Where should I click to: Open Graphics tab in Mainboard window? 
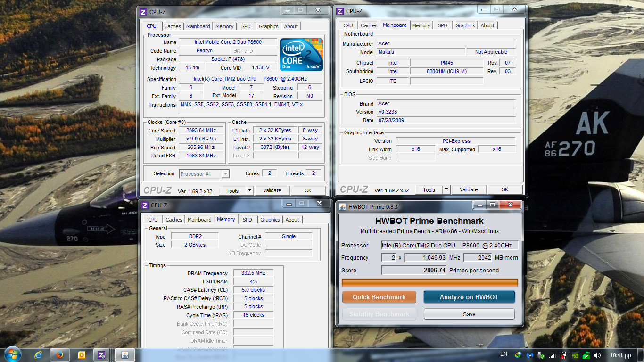(465, 25)
